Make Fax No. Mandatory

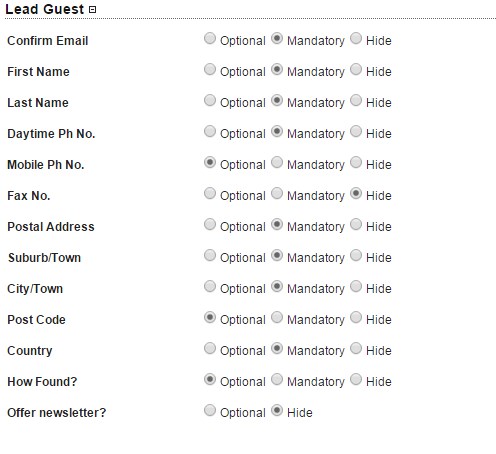point(277,193)
